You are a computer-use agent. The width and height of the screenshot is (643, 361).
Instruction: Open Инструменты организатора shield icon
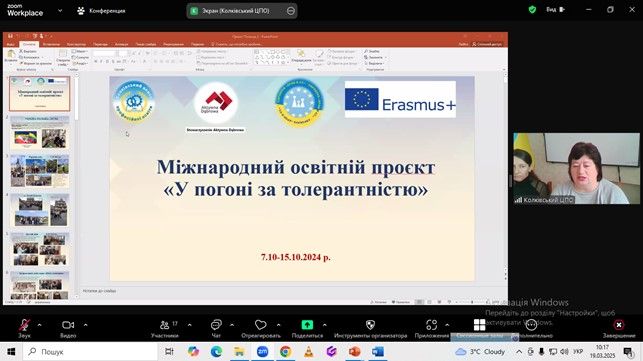(370, 325)
